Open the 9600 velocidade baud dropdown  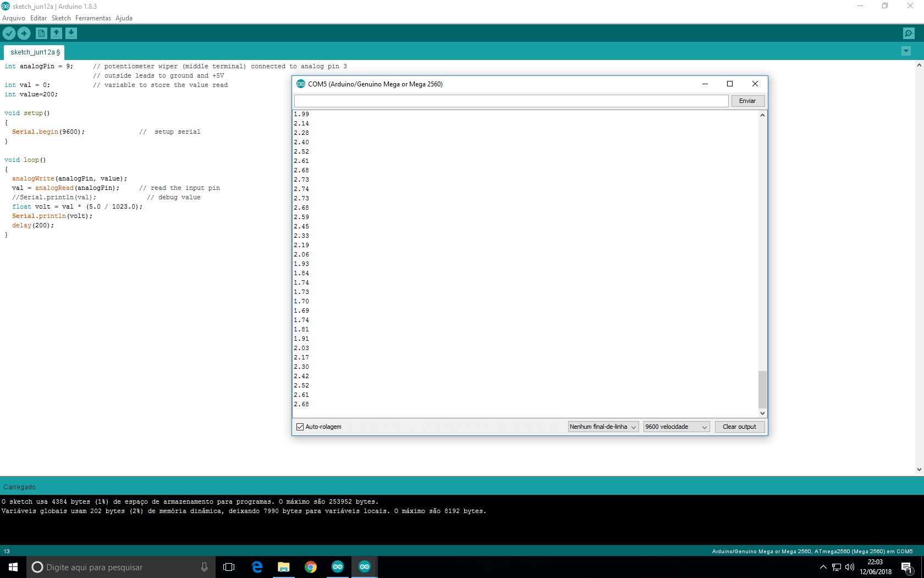[676, 427]
